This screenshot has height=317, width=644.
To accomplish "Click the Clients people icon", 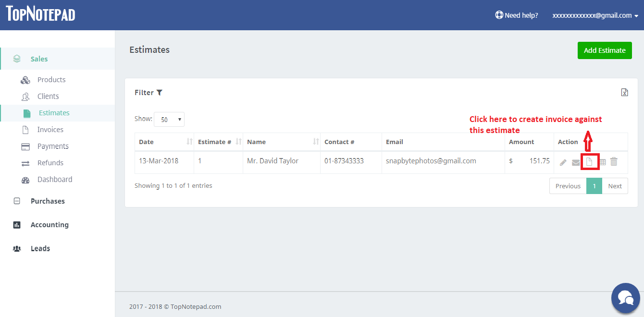I will (x=25, y=97).
